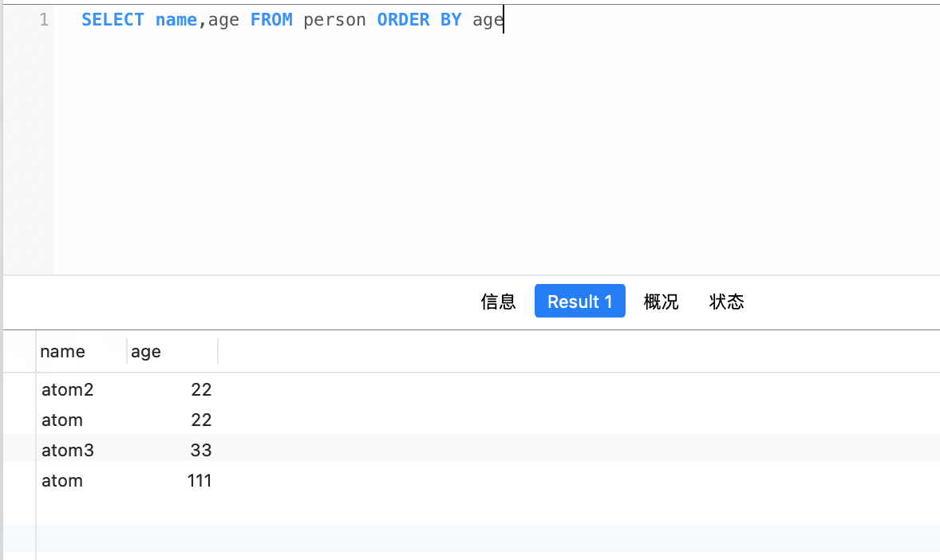This screenshot has height=560, width=940.
Task: Click the age column name in the SELECT clause
Action: point(223,19)
